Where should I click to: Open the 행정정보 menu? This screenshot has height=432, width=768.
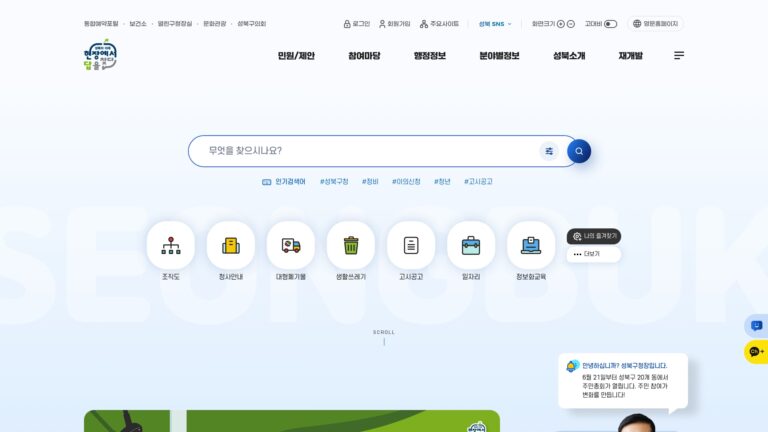coord(430,56)
